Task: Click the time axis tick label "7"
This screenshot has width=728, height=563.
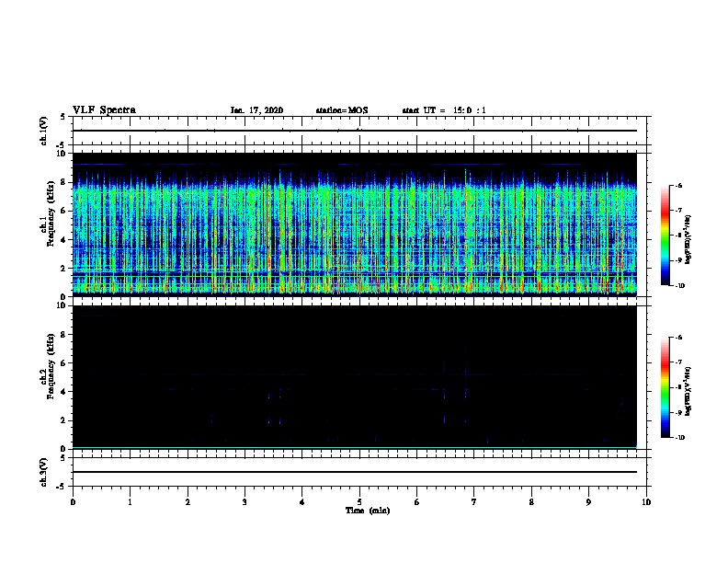Action: tap(474, 502)
